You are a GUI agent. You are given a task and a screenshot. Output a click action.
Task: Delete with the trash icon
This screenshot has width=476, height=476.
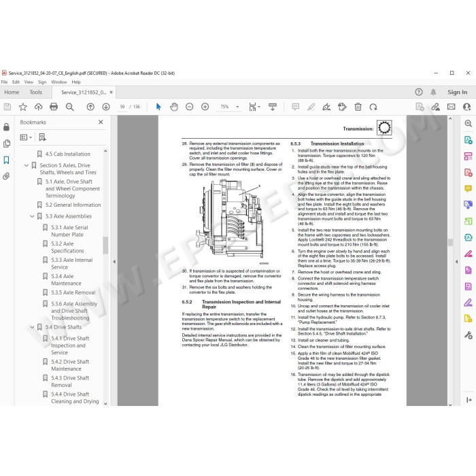coord(358,107)
